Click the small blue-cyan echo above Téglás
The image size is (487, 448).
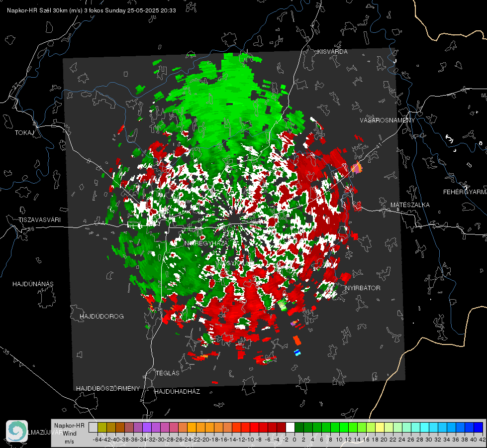coord(297,352)
